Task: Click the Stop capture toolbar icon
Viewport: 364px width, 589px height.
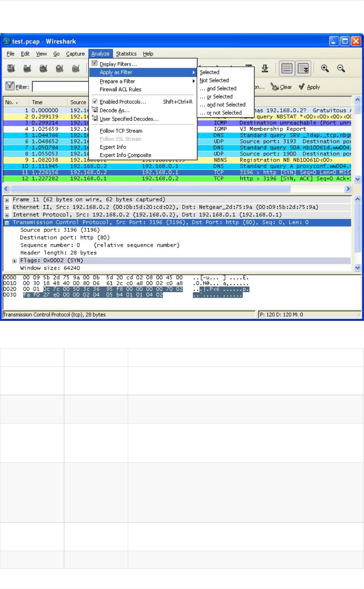Action: tap(59, 68)
